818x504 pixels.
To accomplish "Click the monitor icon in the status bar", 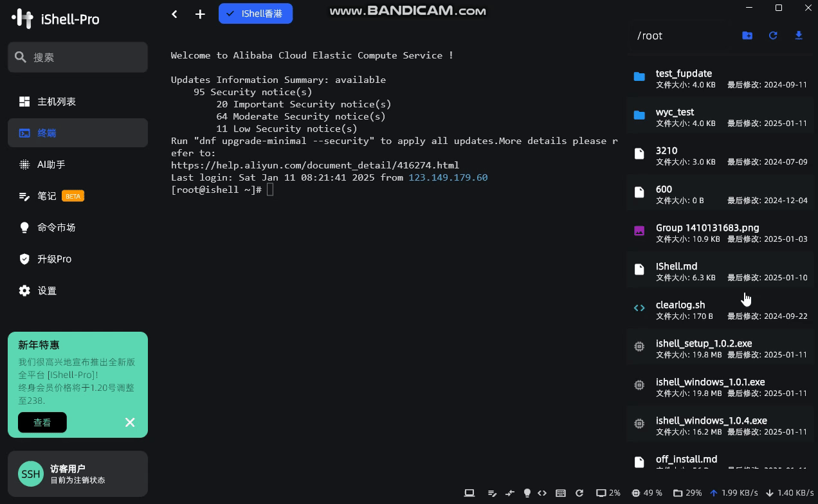I will (x=469, y=493).
